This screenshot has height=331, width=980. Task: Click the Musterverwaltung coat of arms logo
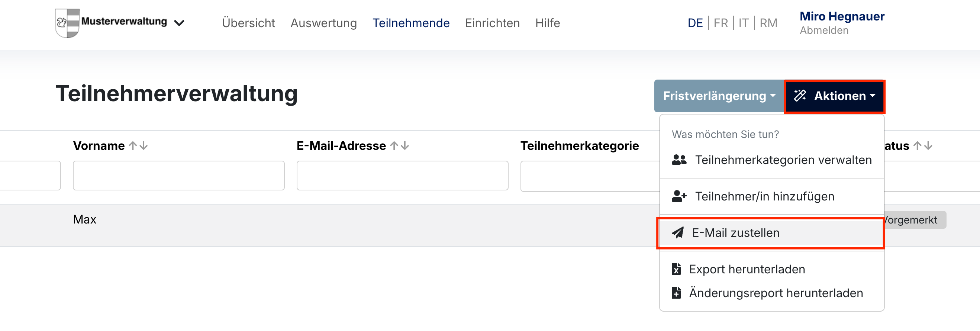coord(67,23)
